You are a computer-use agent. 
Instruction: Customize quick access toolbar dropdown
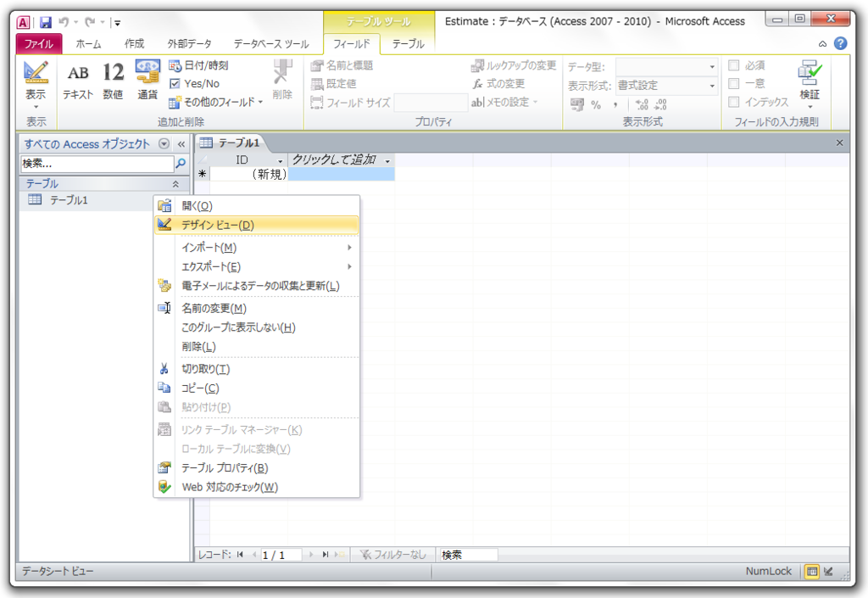[x=117, y=23]
